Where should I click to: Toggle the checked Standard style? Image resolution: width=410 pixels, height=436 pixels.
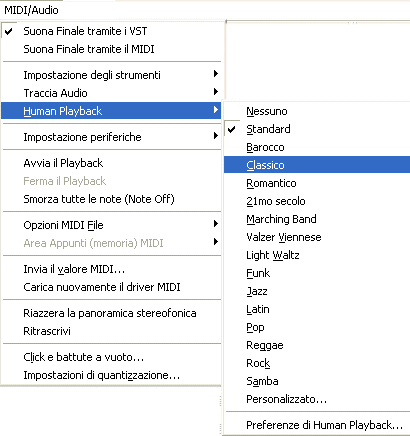pos(317,129)
